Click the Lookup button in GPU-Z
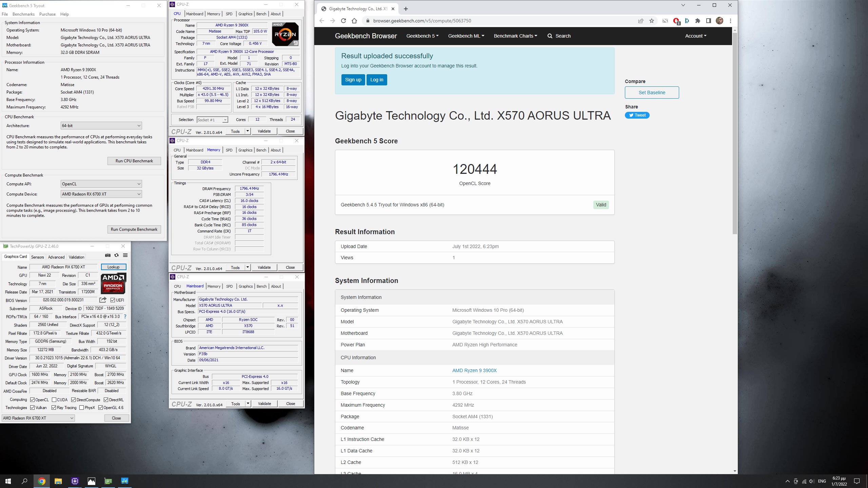The width and height of the screenshot is (868, 488). (x=114, y=267)
